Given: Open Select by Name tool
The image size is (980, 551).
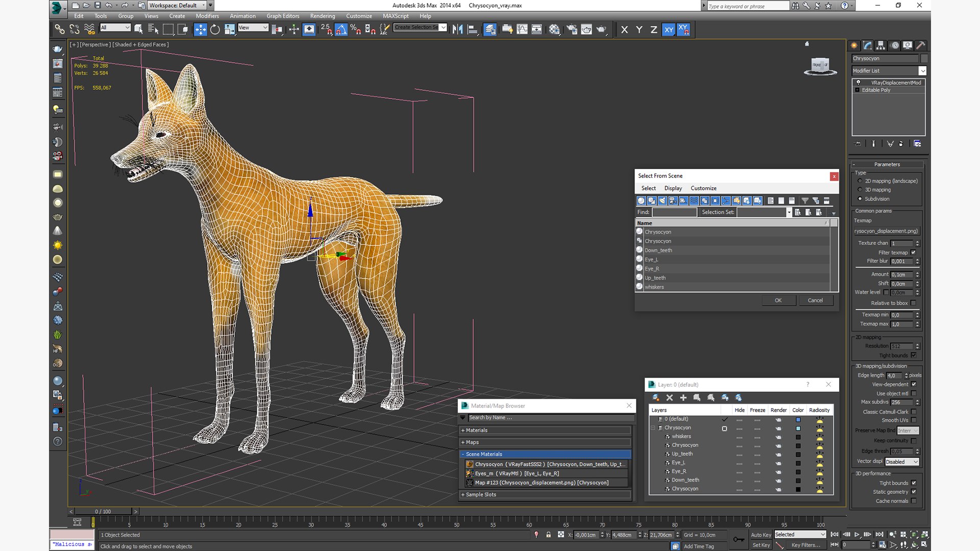Looking at the screenshot, I should click(x=153, y=30).
